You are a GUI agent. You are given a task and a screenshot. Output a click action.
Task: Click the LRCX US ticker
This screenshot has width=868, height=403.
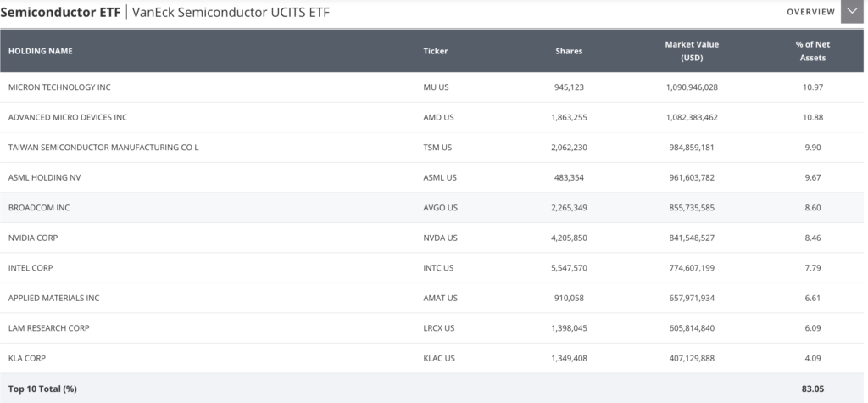tap(439, 328)
